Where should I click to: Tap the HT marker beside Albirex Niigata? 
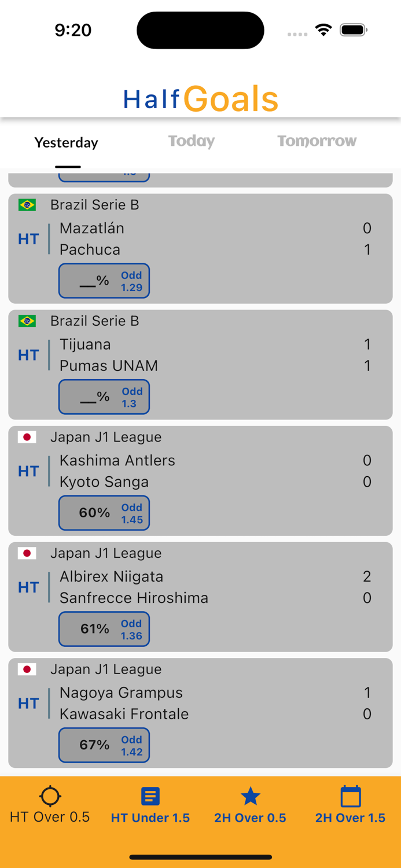[28, 587]
